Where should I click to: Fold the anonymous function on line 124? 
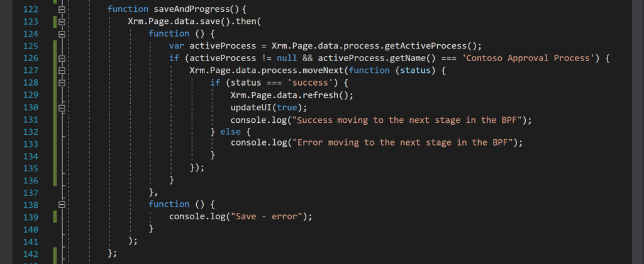pos(62,33)
